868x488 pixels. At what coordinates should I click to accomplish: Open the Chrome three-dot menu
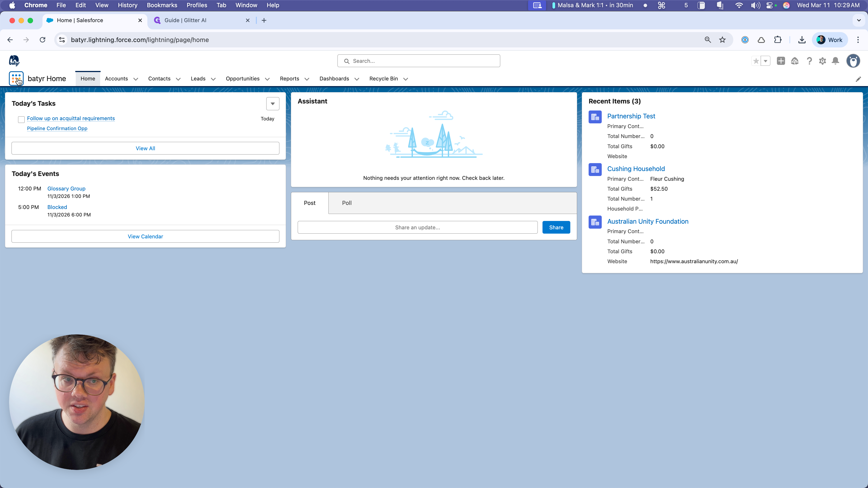coord(858,40)
